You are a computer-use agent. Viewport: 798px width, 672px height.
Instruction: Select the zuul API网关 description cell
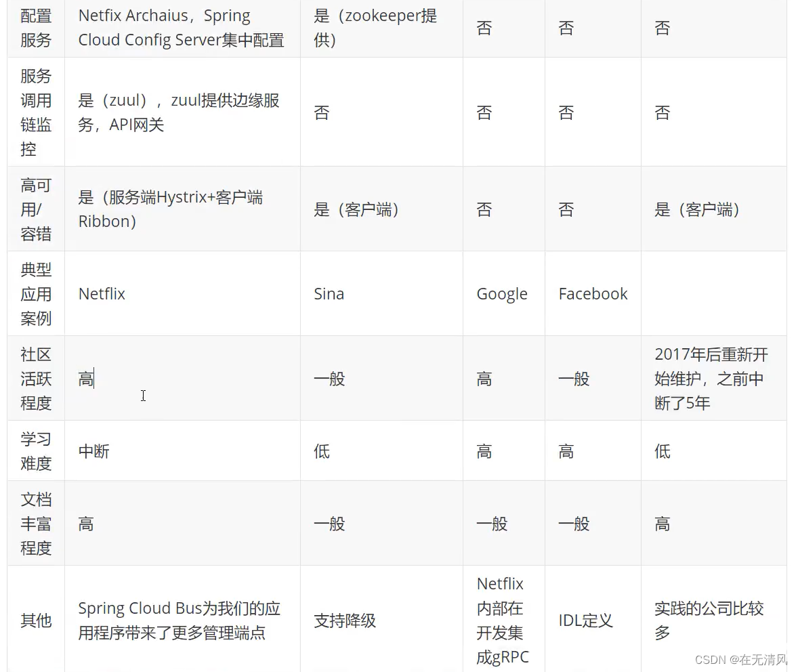point(182,112)
